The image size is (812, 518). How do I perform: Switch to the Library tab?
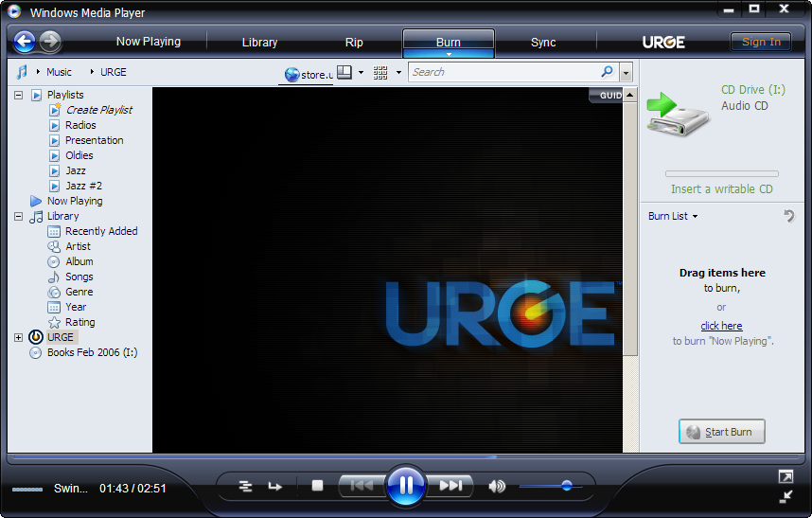(x=259, y=43)
